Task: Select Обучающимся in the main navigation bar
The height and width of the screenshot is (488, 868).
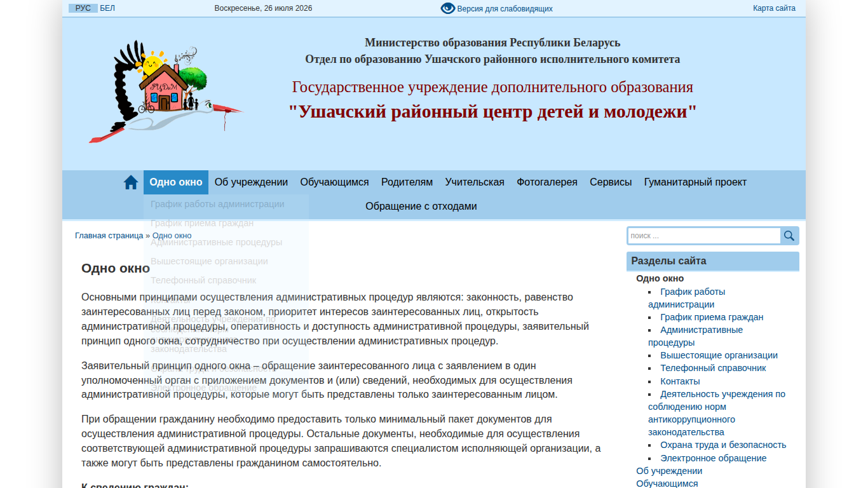Action: (334, 182)
